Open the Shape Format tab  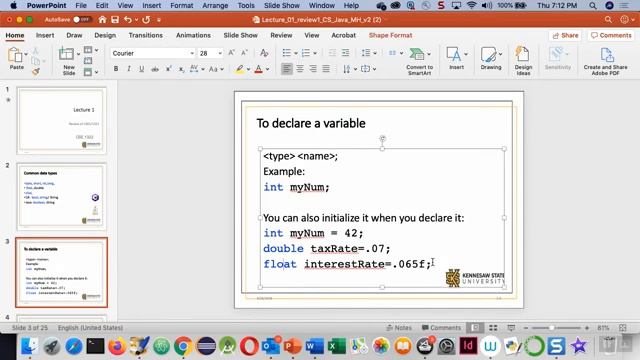point(390,36)
